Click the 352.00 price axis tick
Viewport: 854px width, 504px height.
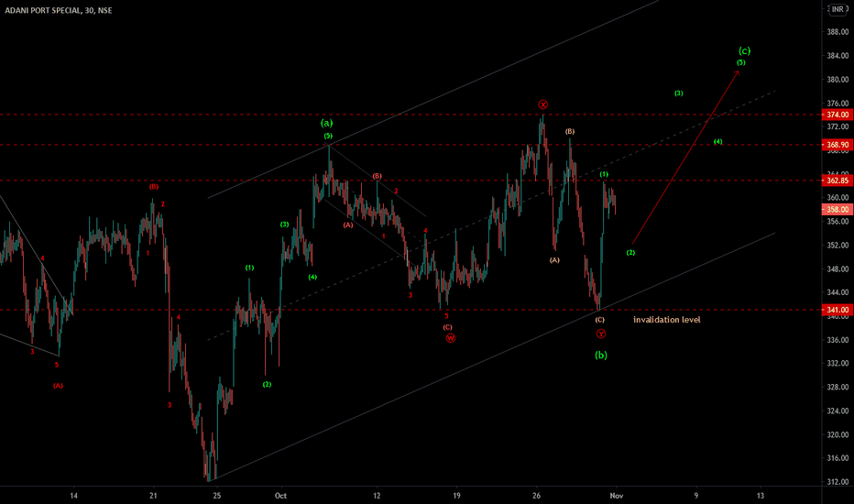click(x=838, y=246)
